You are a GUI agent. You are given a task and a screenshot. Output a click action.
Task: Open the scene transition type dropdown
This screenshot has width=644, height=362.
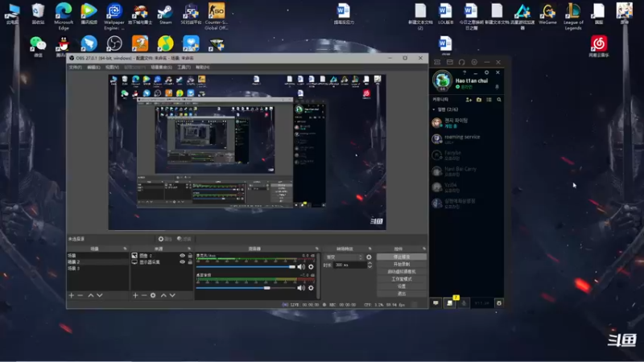[x=345, y=257]
